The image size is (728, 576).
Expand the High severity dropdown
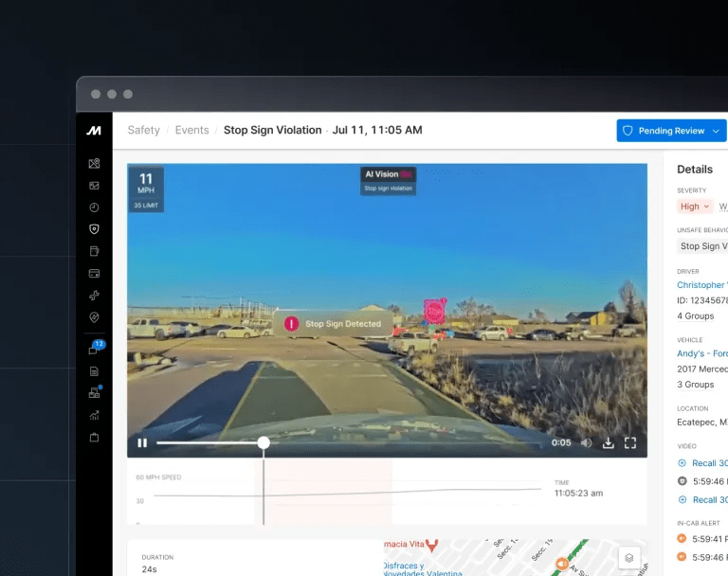point(694,207)
